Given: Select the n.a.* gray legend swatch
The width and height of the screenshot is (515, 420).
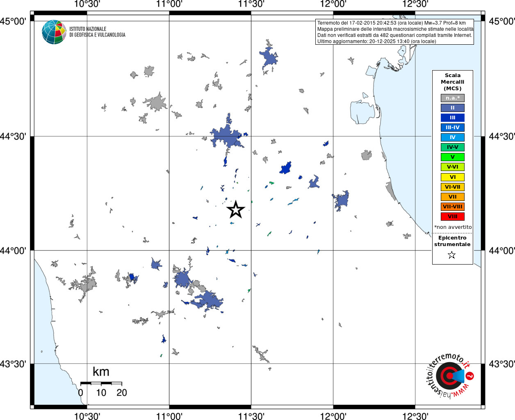Looking at the screenshot, I should tap(453, 98).
